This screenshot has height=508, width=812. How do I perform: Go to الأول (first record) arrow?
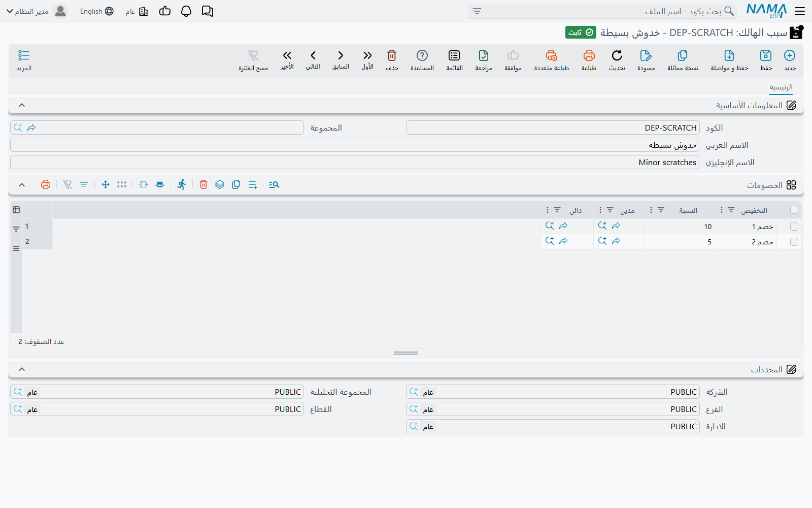[x=367, y=55]
